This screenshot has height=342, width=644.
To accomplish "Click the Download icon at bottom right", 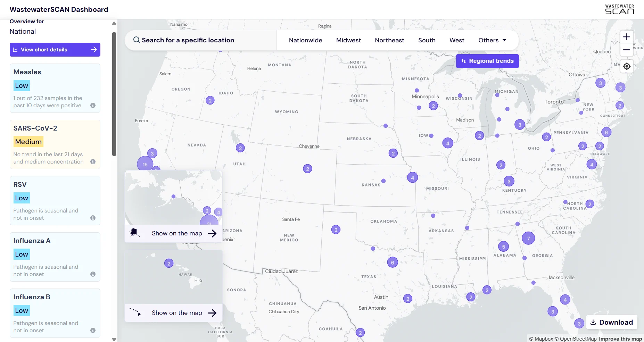I will 593,322.
